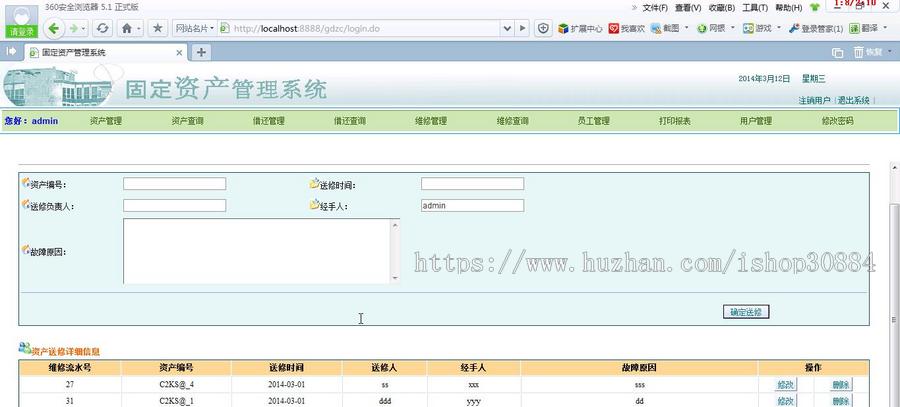Open 登录管家 login manager
Image resolution: width=900 pixels, height=407 pixels.
(816, 28)
